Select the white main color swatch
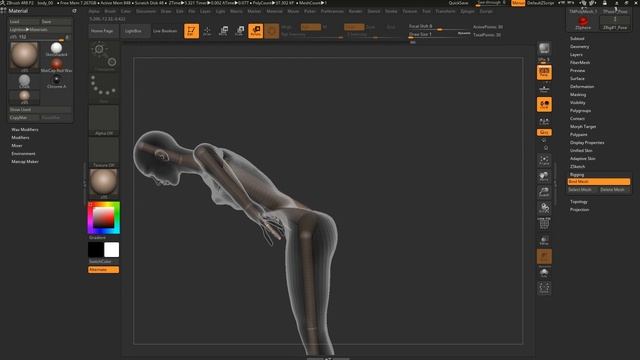Image resolution: width=640 pixels, height=360 pixels. tap(111, 250)
